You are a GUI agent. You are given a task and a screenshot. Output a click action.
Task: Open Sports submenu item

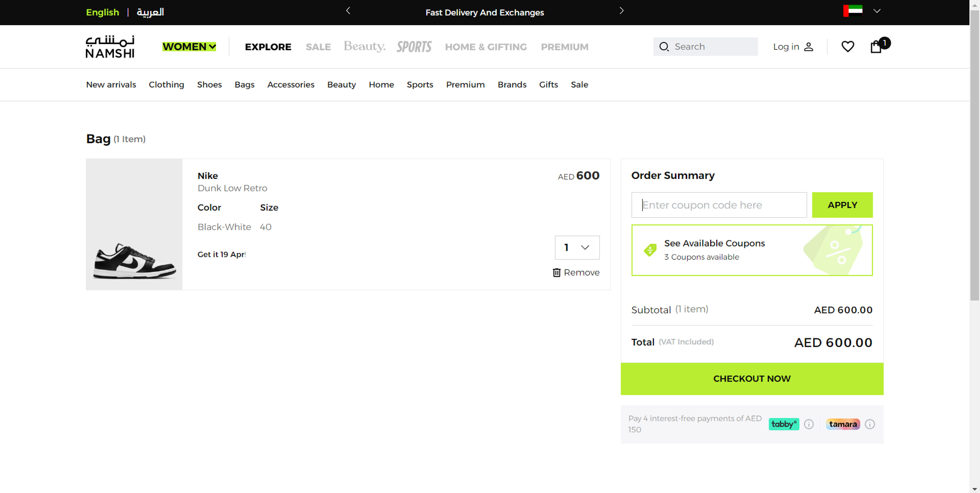(420, 85)
